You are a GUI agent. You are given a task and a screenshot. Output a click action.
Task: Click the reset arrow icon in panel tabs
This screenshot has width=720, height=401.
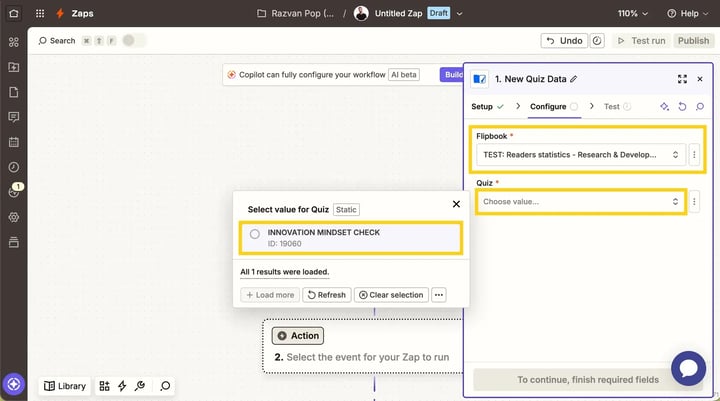682,107
